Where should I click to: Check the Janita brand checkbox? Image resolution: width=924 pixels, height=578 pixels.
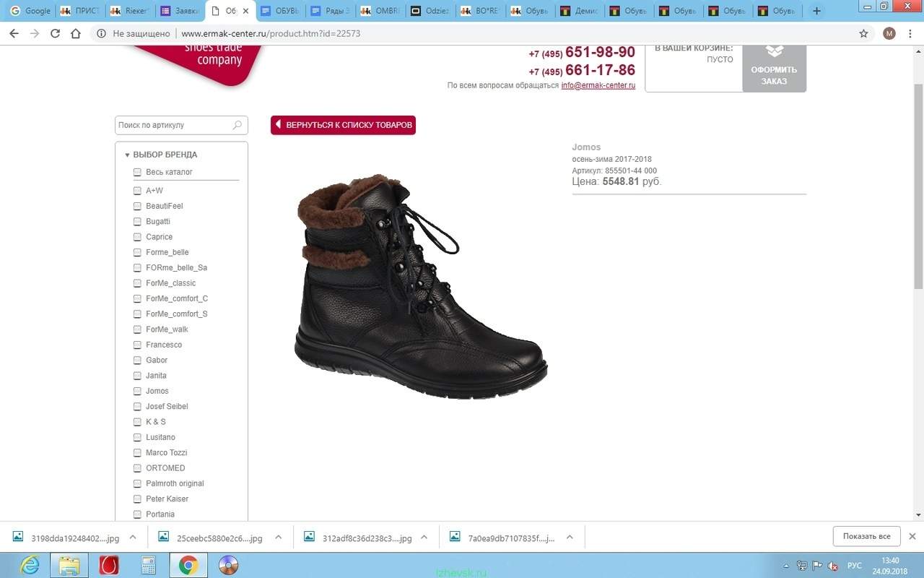[x=137, y=376]
